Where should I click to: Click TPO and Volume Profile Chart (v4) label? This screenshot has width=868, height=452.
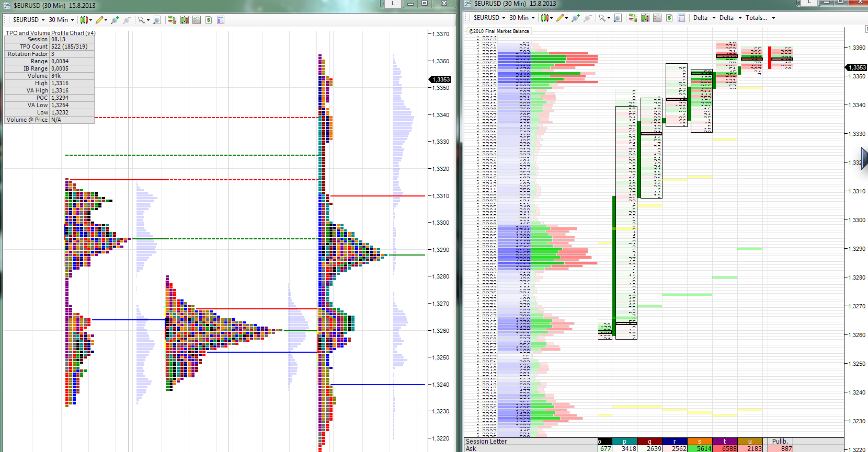[x=51, y=33]
